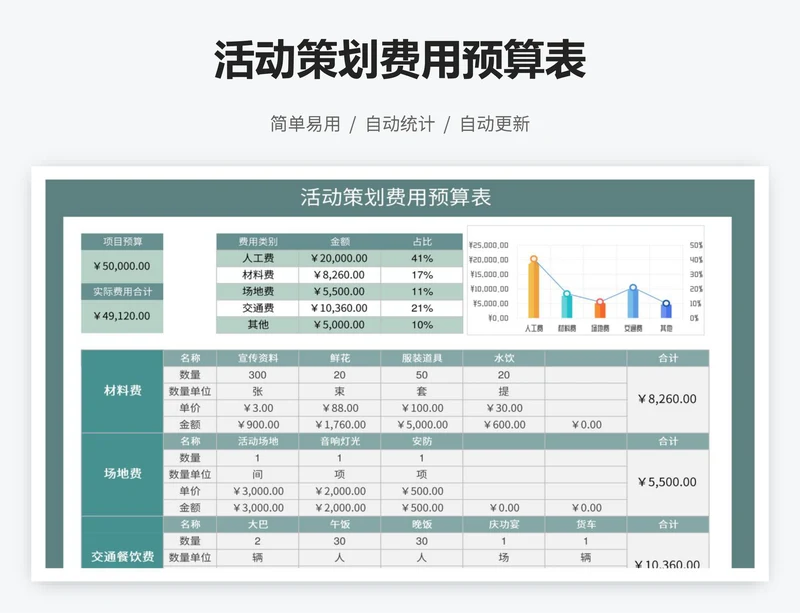Select the quantity 50 cell
800x613 pixels.
[422, 375]
